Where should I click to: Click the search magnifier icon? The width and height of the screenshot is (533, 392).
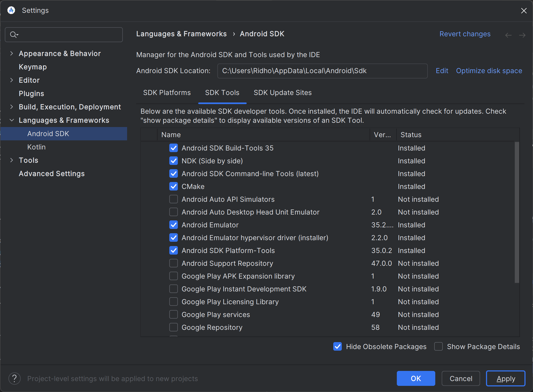13,35
